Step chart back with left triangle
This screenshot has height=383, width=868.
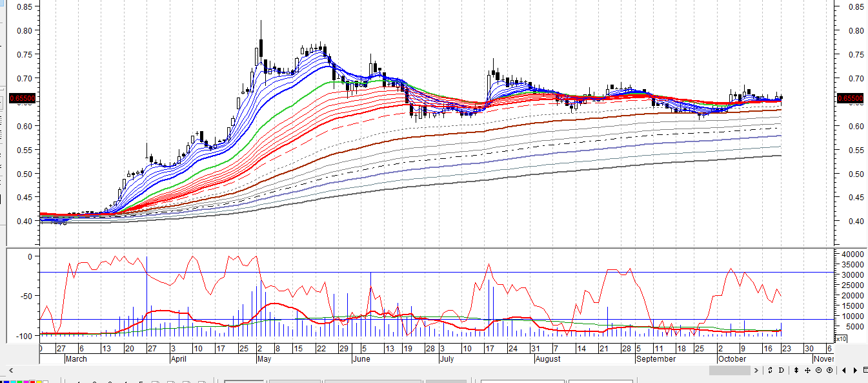pos(843,370)
